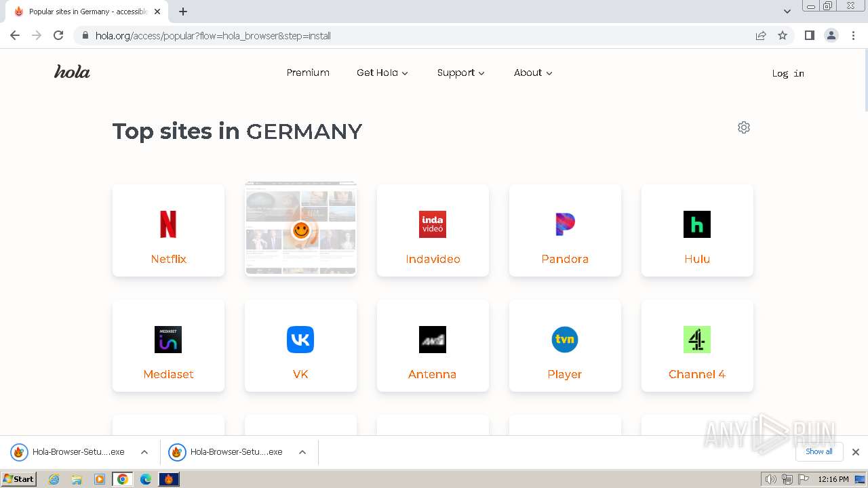Click the Netflix label text
This screenshot has height=488, width=868.
(x=168, y=259)
